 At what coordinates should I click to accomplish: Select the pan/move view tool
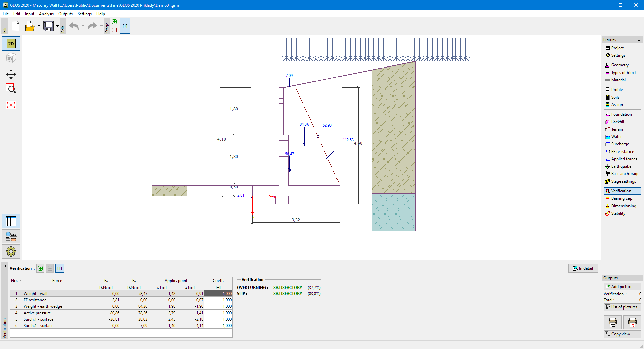[11, 74]
